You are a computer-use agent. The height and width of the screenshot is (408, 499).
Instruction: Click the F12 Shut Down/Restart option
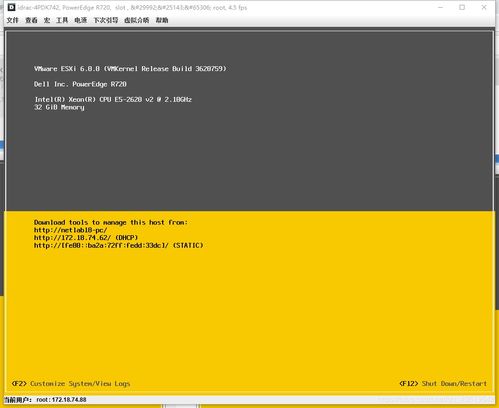point(443,384)
